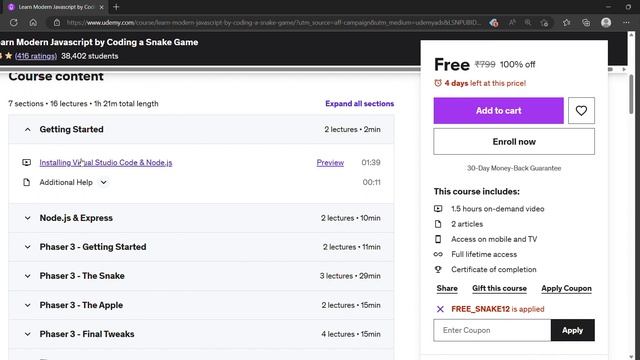Click the Apply button next to coupon field
Image resolution: width=640 pixels, height=360 pixels.
click(572, 330)
